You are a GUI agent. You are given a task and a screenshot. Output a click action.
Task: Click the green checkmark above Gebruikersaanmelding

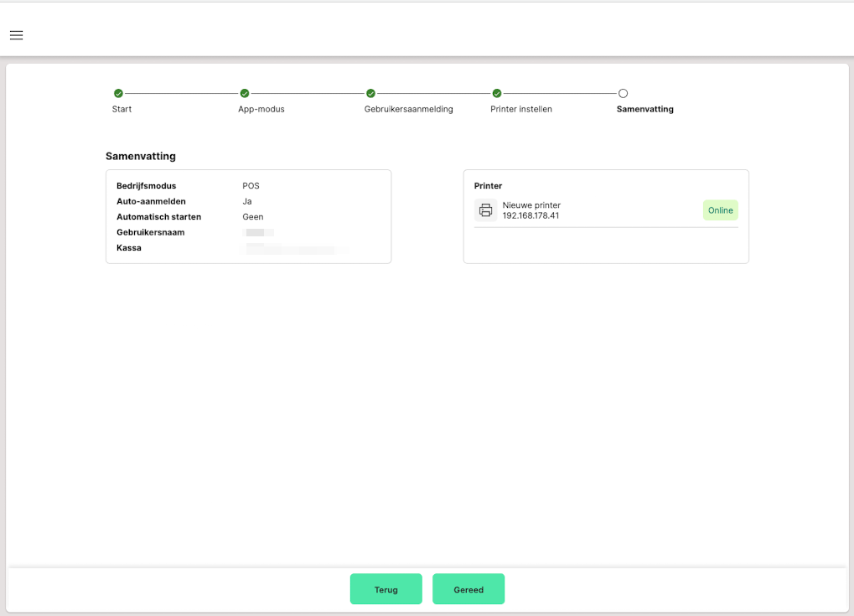[370, 94]
